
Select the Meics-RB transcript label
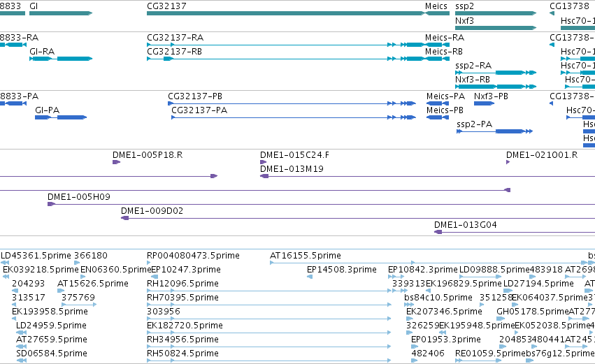[443, 52]
